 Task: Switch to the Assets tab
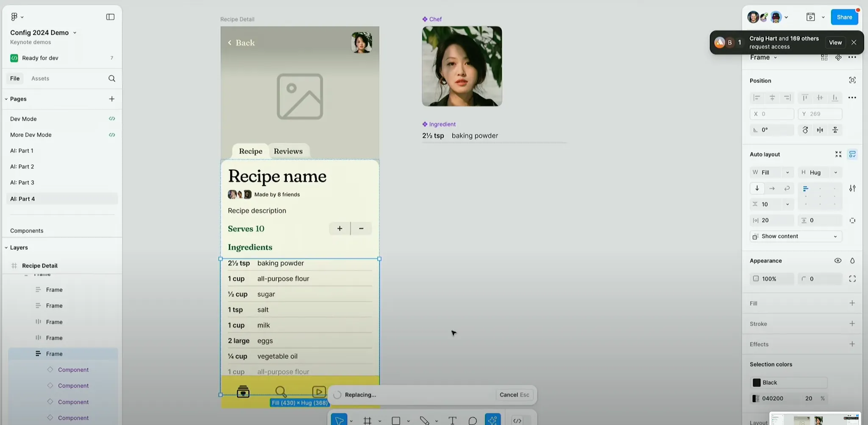point(40,78)
